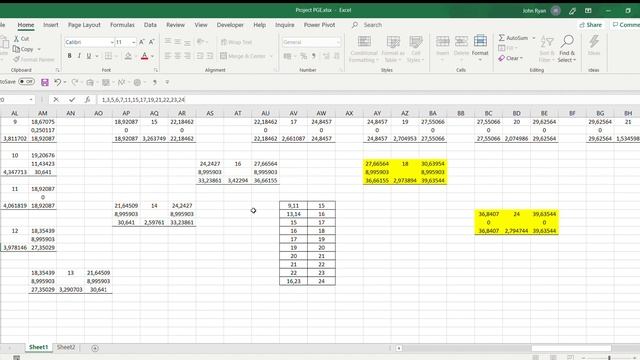The height and width of the screenshot is (360, 640).
Task: Toggle Italic formatting
Action: [x=79, y=56]
